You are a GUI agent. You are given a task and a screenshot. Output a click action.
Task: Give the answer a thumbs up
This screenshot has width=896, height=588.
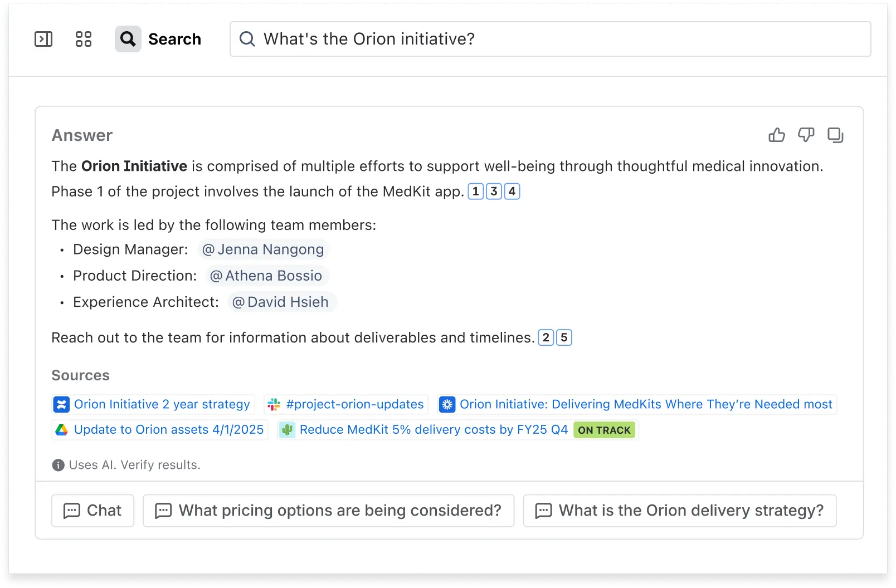coord(777,135)
